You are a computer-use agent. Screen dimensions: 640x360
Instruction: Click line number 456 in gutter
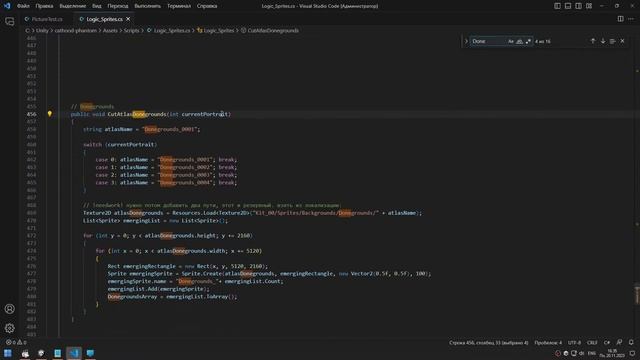tap(31, 114)
